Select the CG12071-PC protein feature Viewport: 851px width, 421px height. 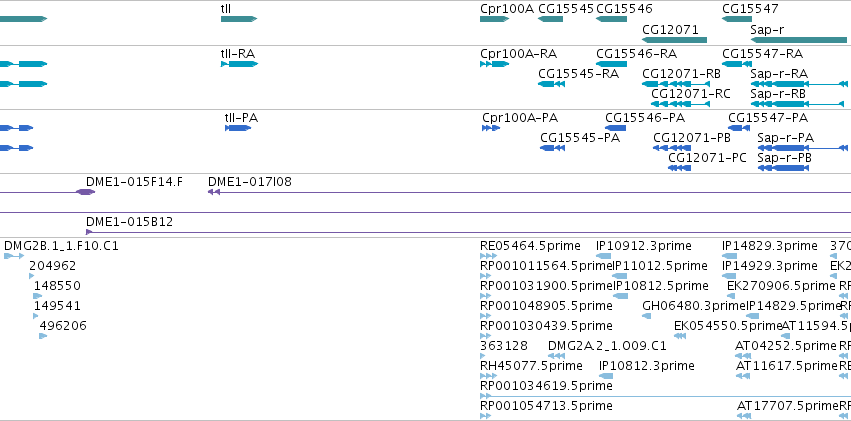click(x=679, y=168)
